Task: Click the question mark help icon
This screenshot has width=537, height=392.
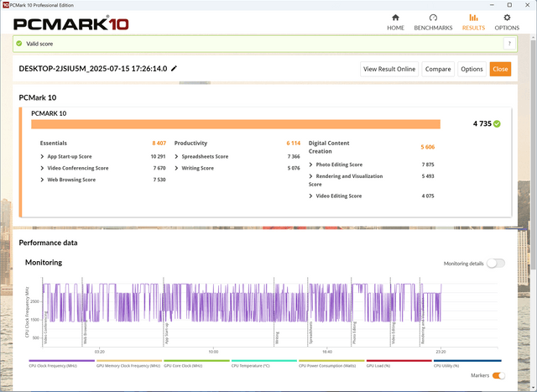Action: pyautogui.click(x=509, y=44)
